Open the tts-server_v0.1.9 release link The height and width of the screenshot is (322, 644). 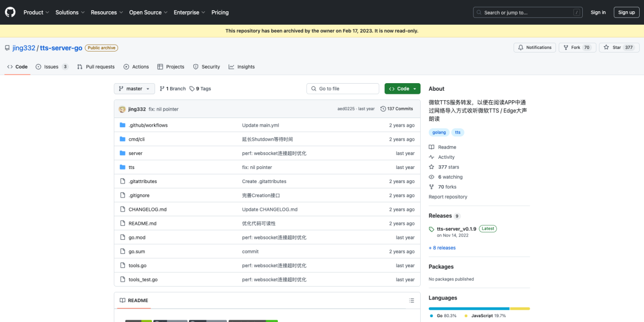(x=457, y=228)
